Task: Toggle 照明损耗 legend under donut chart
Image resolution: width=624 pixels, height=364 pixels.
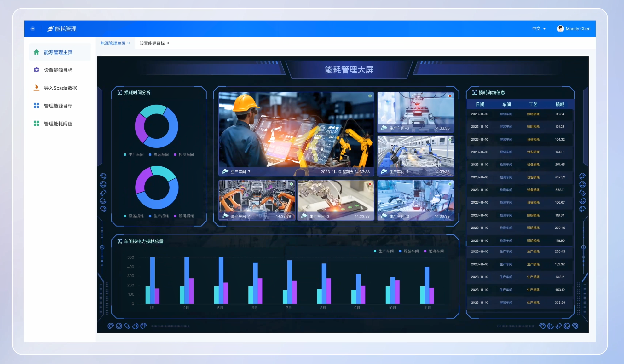Action: pyautogui.click(x=184, y=216)
